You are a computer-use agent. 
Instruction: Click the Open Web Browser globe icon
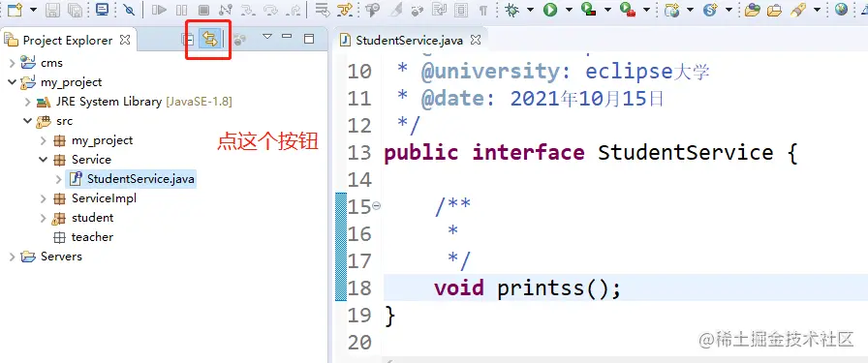(x=842, y=9)
